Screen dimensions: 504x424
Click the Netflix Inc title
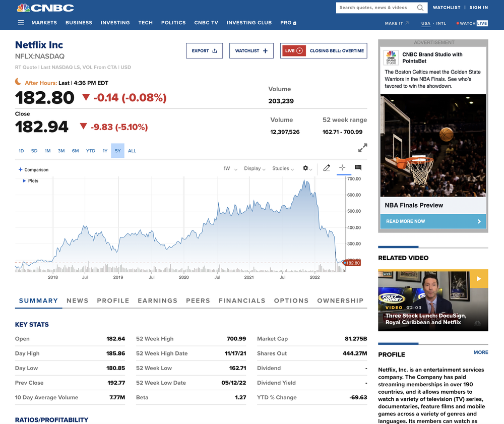[39, 45]
